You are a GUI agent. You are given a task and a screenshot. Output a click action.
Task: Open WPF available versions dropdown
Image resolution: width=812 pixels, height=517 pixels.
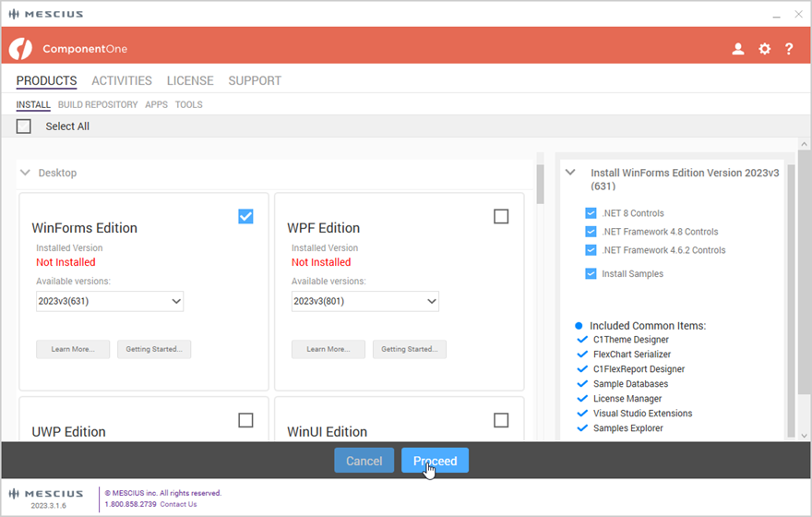365,301
